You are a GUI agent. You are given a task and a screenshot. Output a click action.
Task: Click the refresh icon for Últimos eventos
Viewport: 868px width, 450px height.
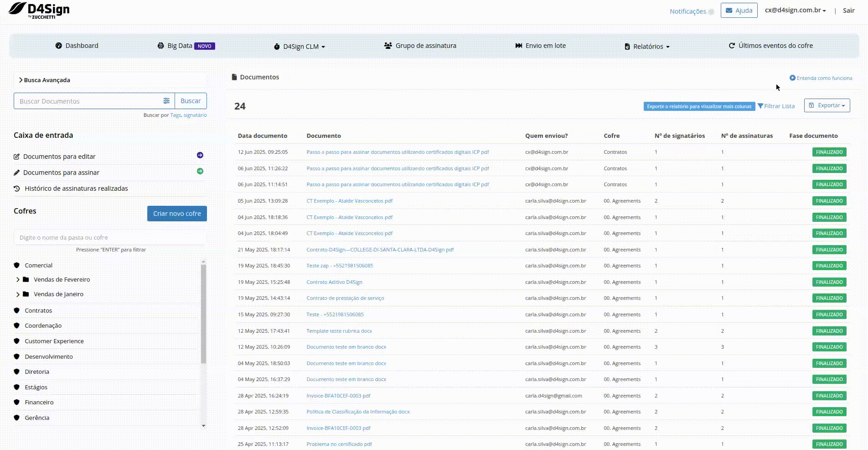coord(732,46)
